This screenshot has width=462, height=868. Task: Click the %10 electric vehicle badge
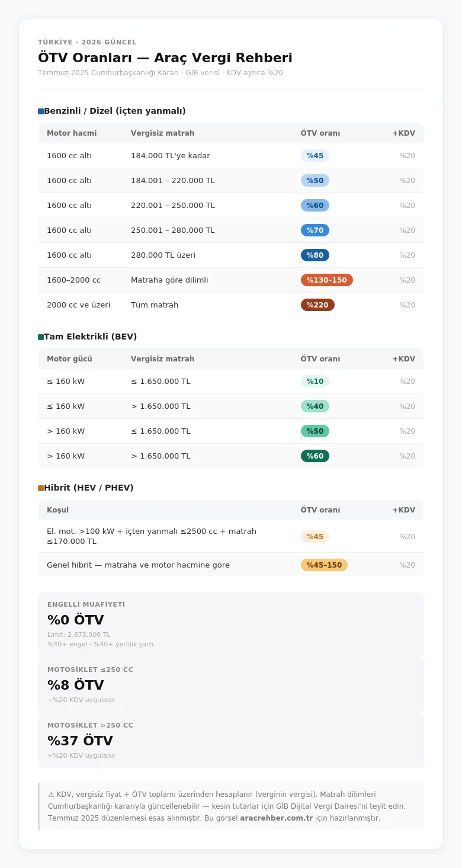(315, 382)
